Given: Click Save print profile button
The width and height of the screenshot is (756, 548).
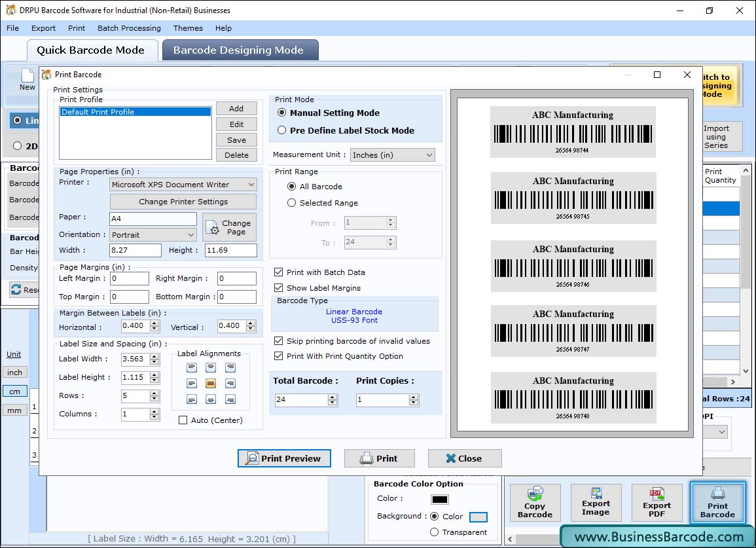Looking at the screenshot, I should (x=236, y=140).
